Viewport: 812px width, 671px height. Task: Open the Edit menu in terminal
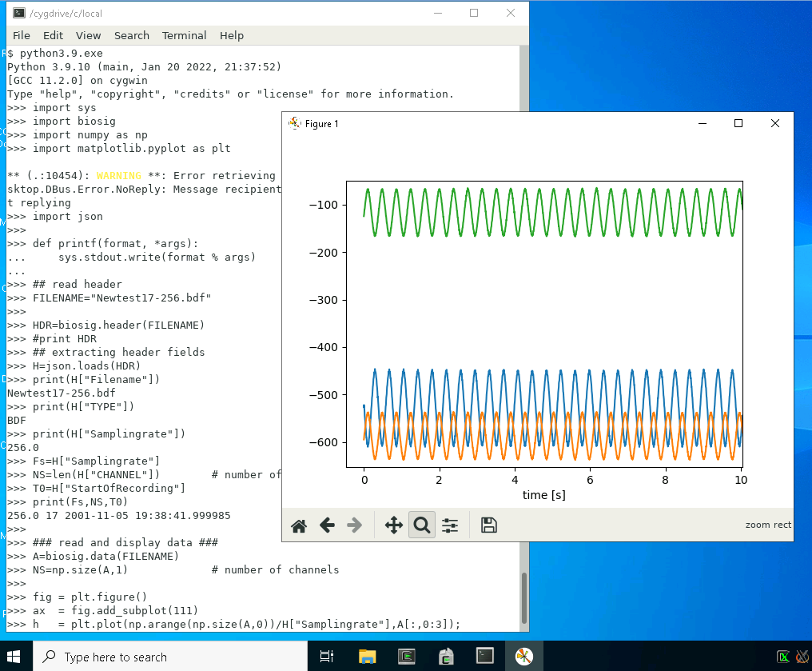(x=53, y=35)
